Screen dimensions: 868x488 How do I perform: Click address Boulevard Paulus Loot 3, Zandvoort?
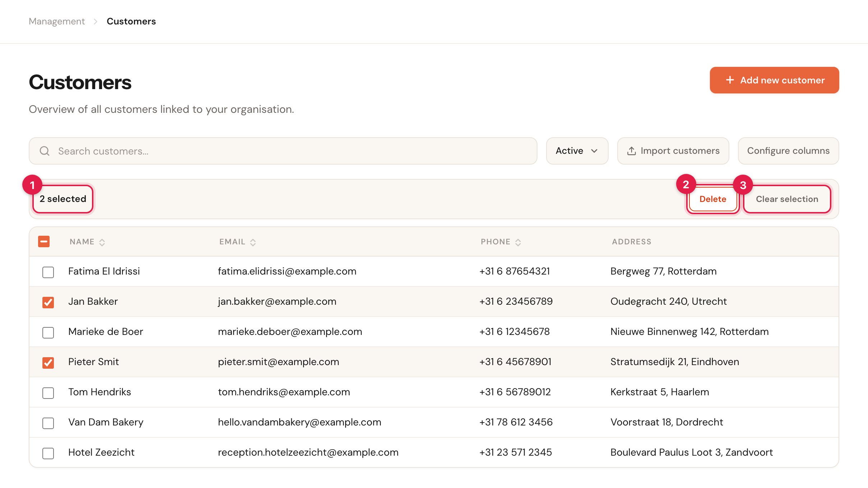pos(692,452)
